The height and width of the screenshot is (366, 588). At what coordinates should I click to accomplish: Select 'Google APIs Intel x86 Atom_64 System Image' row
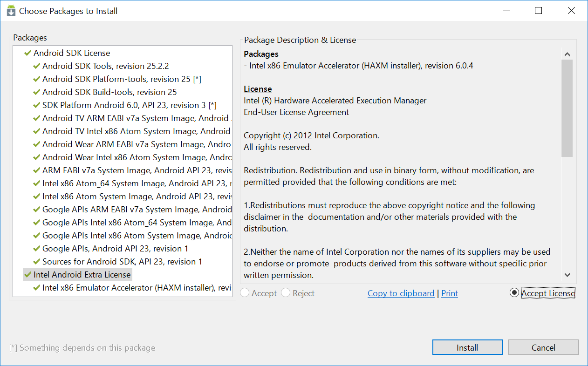(137, 223)
